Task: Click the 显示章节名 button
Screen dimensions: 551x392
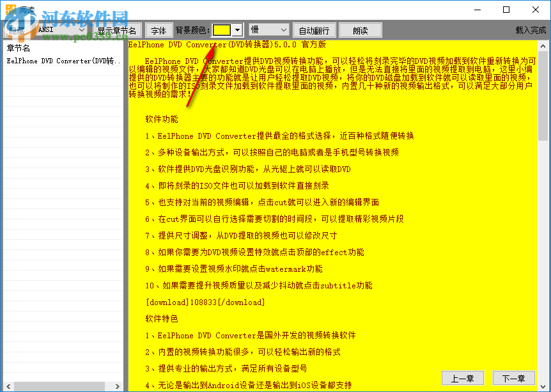Action: tap(117, 31)
